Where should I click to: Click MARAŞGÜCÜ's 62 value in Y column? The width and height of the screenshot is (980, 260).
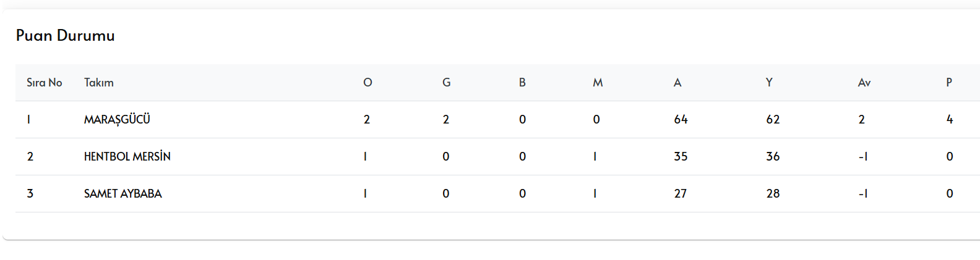click(773, 119)
